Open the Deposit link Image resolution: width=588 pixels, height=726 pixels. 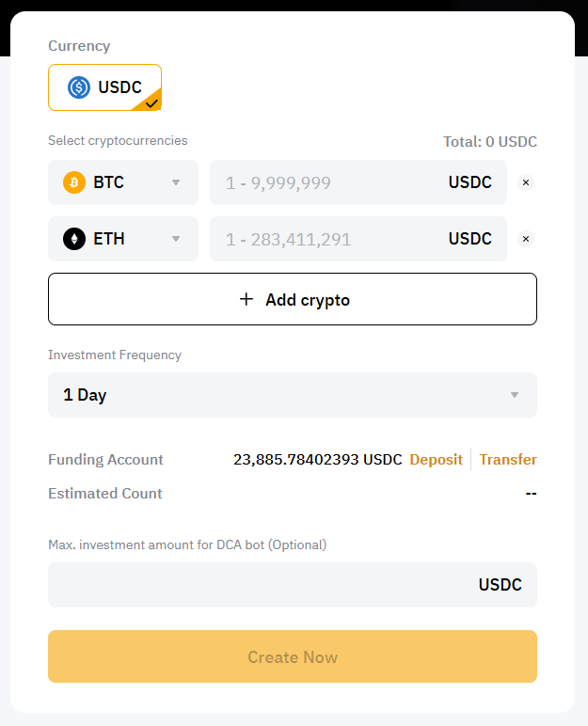(436, 460)
